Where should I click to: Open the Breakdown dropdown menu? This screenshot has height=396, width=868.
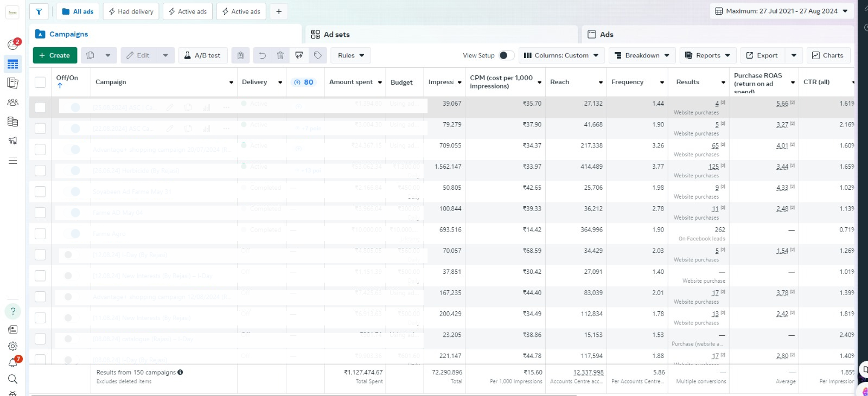click(x=642, y=55)
